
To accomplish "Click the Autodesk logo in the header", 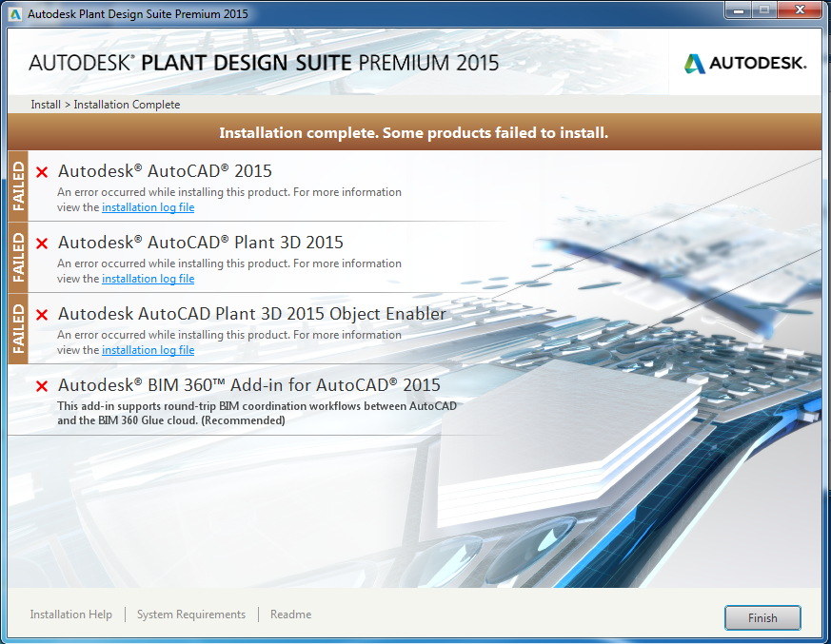I will coord(745,64).
